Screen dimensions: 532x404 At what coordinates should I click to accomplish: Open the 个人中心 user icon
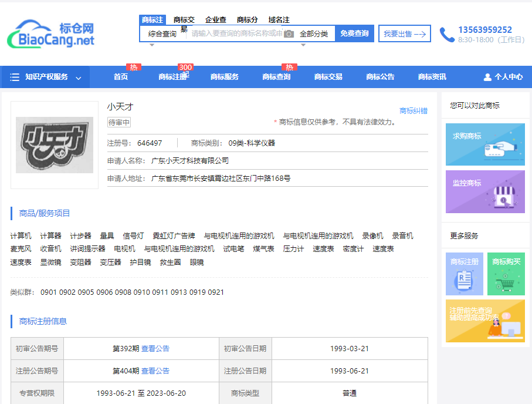(x=487, y=77)
